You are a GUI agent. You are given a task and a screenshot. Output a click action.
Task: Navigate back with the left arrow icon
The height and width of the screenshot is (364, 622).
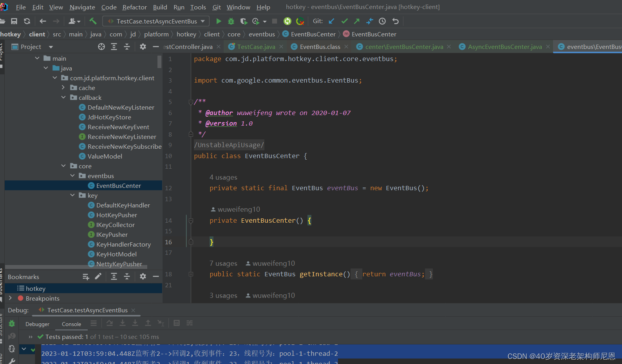click(x=43, y=21)
